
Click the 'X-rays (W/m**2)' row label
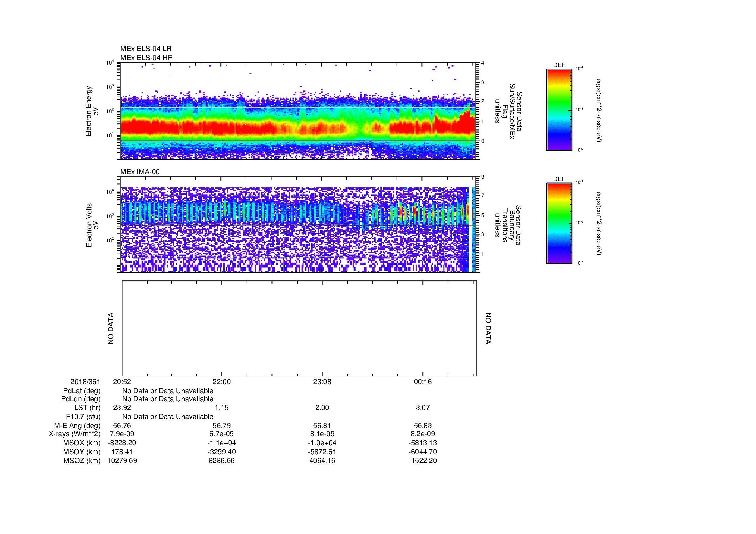[74, 434]
